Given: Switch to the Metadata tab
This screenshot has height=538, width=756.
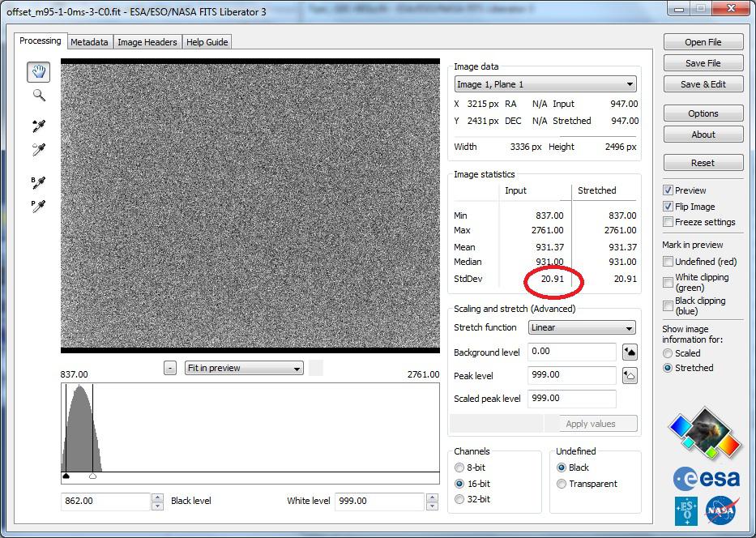Looking at the screenshot, I should click(x=89, y=42).
